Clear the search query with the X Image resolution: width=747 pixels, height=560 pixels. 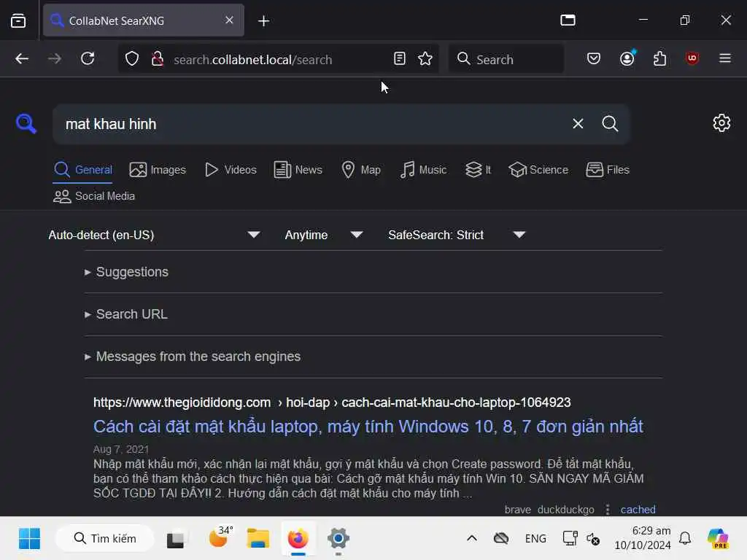click(x=578, y=124)
